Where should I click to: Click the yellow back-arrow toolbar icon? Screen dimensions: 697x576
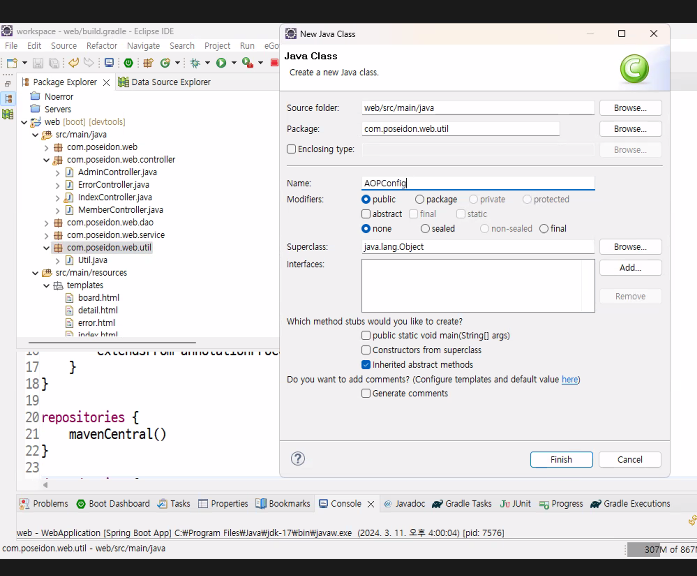[x=74, y=63]
